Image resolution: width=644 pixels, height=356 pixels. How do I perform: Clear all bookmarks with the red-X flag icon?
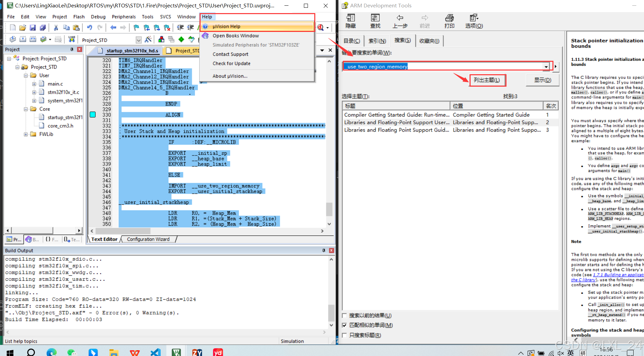tap(167, 28)
